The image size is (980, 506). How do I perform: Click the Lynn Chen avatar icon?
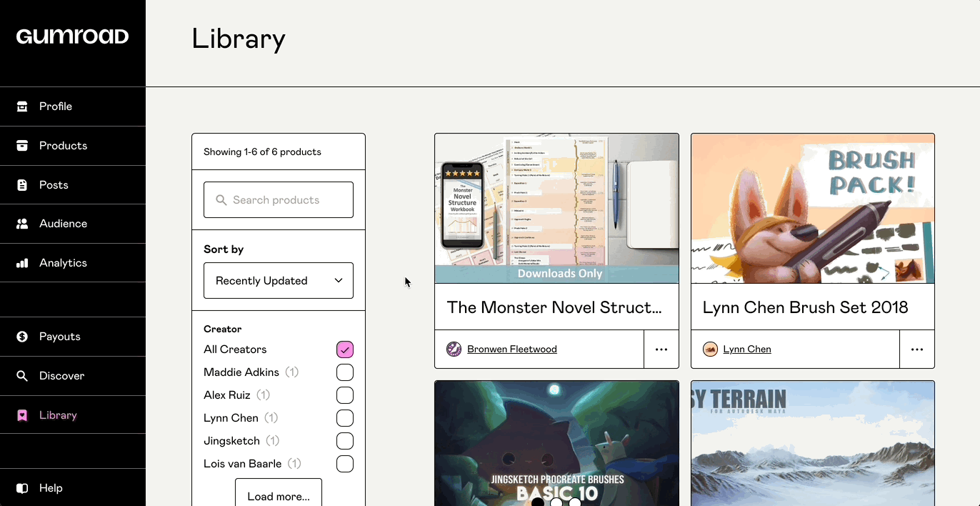710,349
